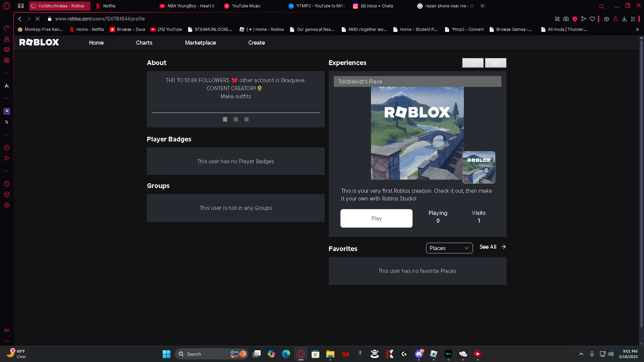Screen dimensions: 644x362
Task: Open Roblox Marketplace page
Action: (x=201, y=43)
